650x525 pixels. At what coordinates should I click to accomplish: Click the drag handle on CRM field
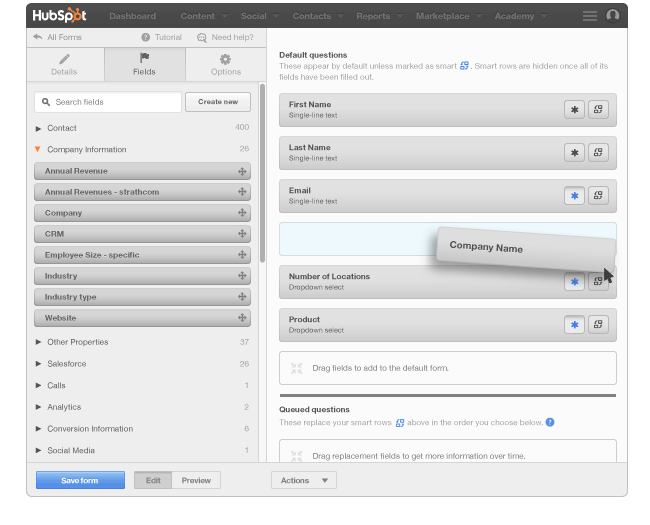tap(242, 234)
